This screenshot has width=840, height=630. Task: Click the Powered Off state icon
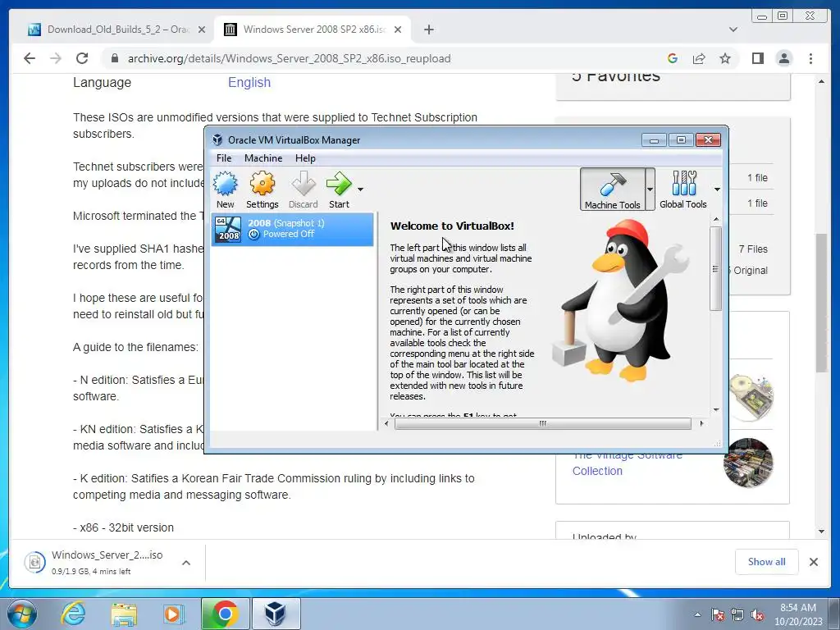254,234
